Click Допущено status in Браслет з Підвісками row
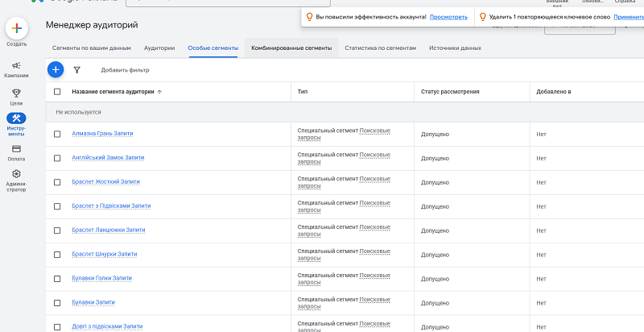Viewport: 644px width, 332px height. point(435,206)
